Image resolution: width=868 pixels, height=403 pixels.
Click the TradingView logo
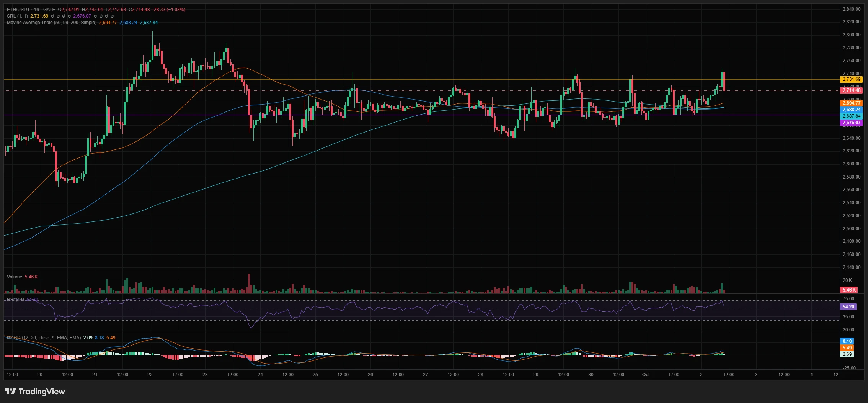tap(35, 392)
